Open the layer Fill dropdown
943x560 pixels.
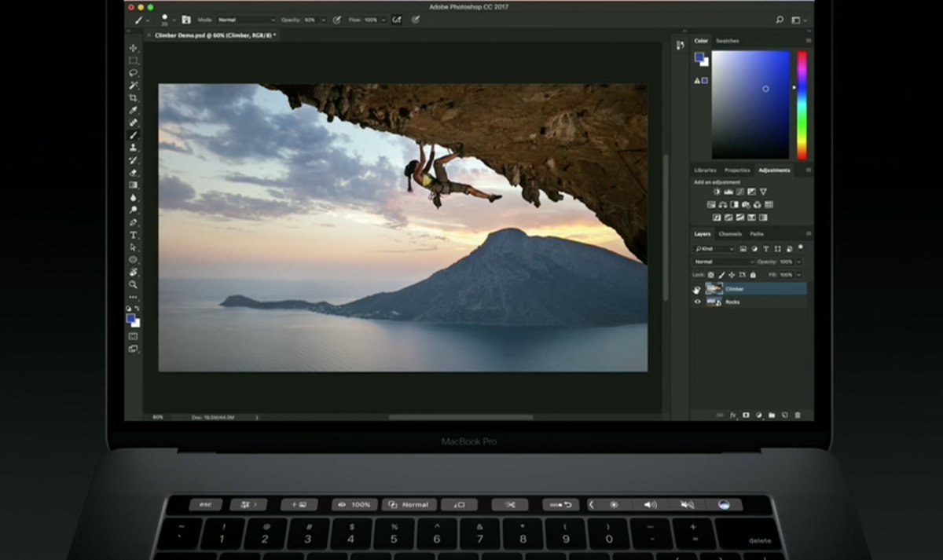pyautogui.click(x=799, y=275)
